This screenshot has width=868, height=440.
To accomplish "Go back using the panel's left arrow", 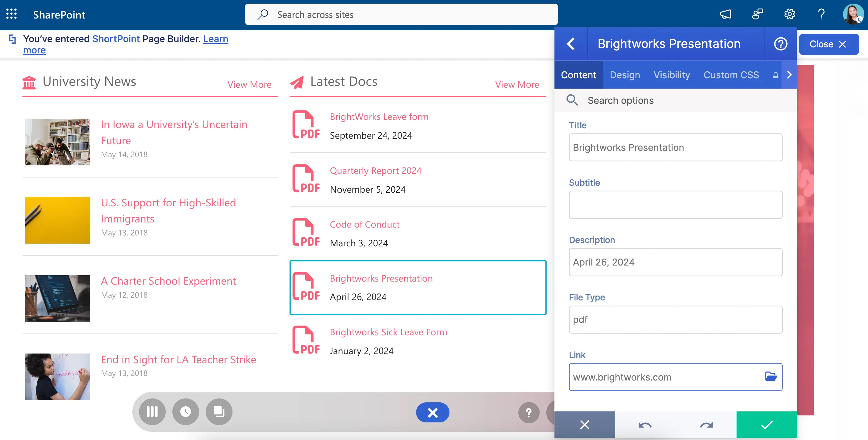I will [x=571, y=44].
